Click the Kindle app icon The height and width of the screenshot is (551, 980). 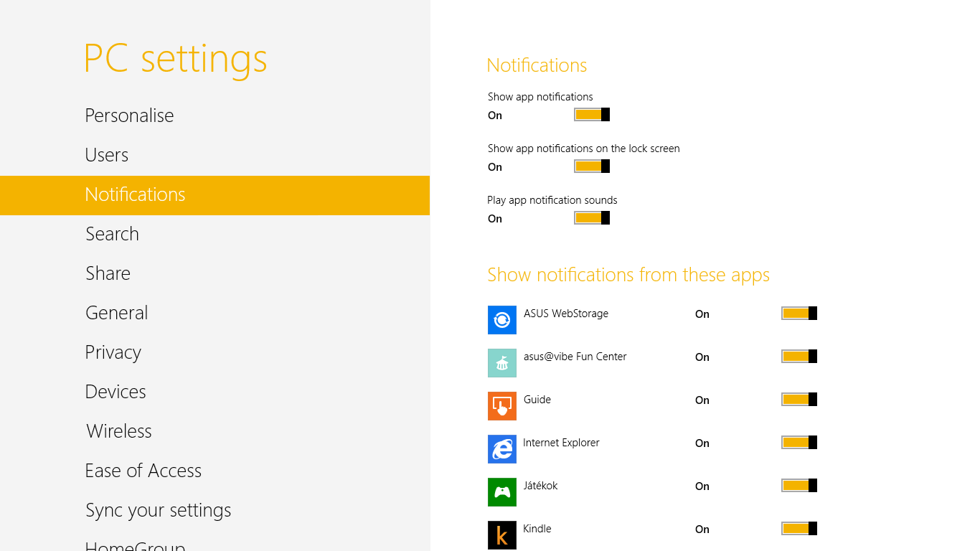[501, 535]
